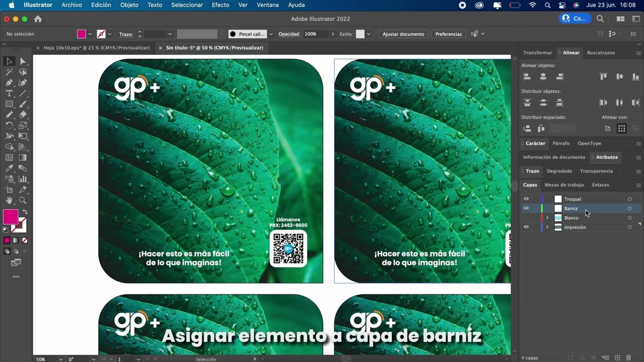Create new layer with plus icon
This screenshot has width=644, height=362.
click(617, 358)
